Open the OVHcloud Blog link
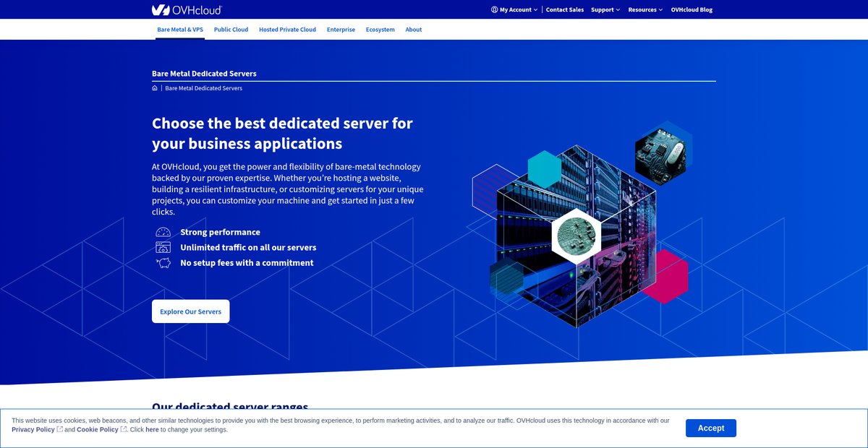Viewport: 868px width, 448px height. (692, 10)
